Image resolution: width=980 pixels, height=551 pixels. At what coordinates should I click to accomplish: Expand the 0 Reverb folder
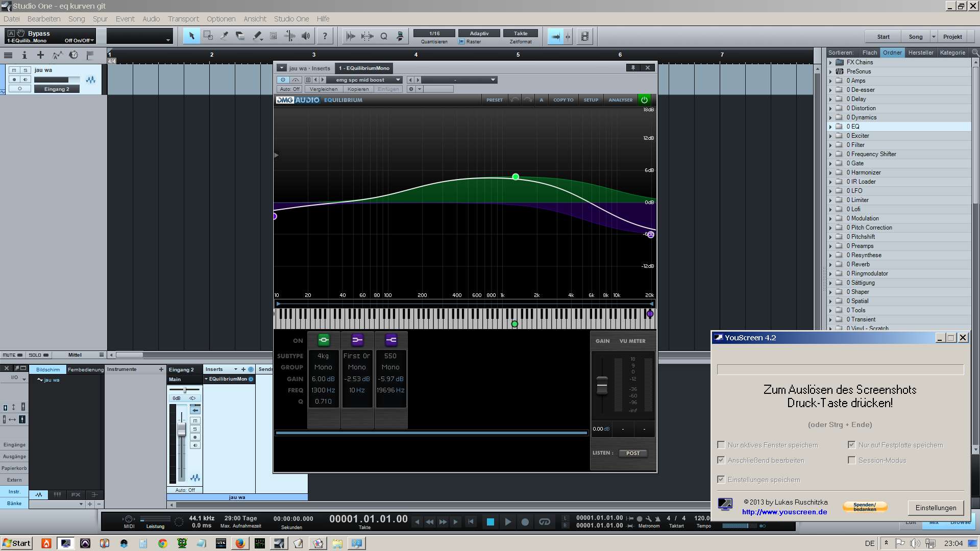[x=830, y=264]
